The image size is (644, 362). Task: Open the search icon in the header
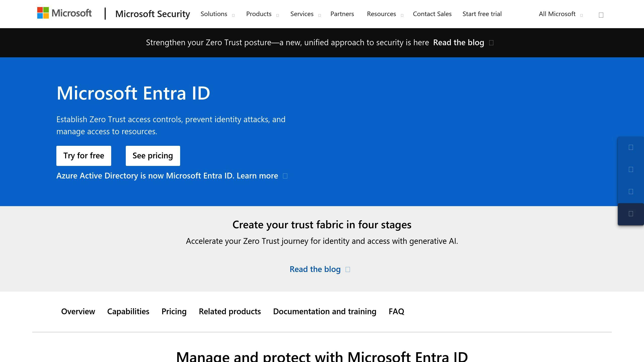click(601, 15)
